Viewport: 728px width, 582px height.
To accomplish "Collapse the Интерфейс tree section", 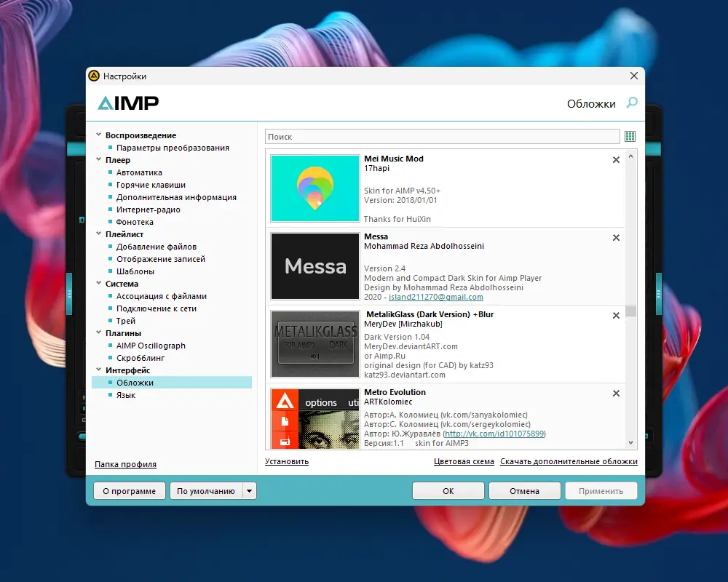I will click(98, 370).
